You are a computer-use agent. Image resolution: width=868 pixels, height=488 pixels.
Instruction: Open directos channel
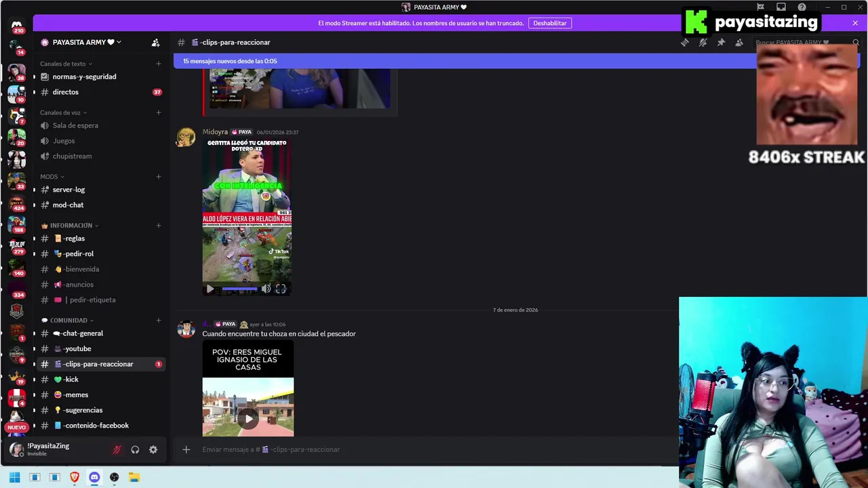100,92
